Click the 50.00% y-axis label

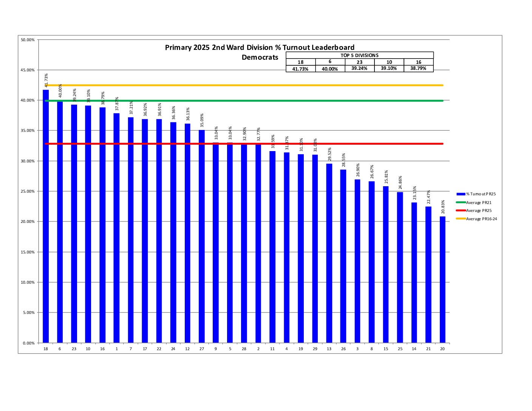click(28, 40)
